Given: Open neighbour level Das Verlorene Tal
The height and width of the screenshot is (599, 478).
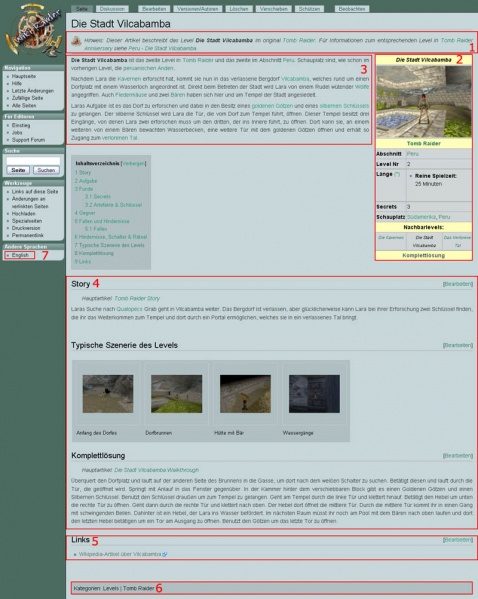Looking at the screenshot, I should tap(457, 241).
